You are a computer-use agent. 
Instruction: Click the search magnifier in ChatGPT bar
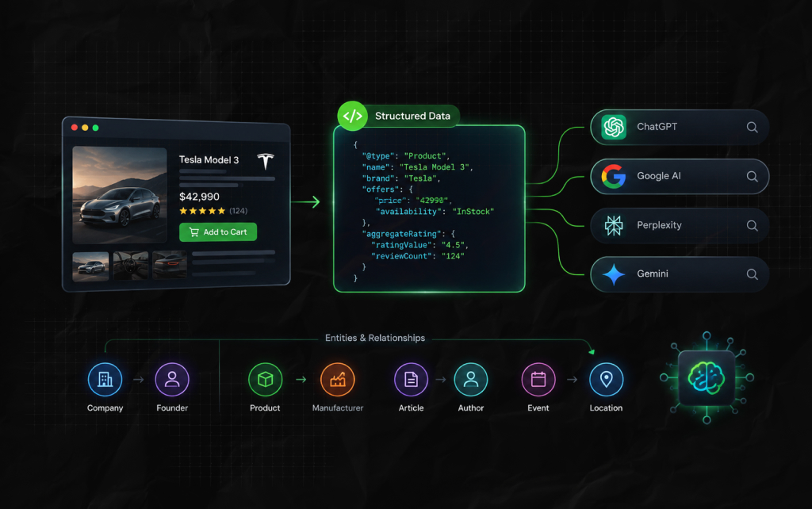(x=752, y=128)
